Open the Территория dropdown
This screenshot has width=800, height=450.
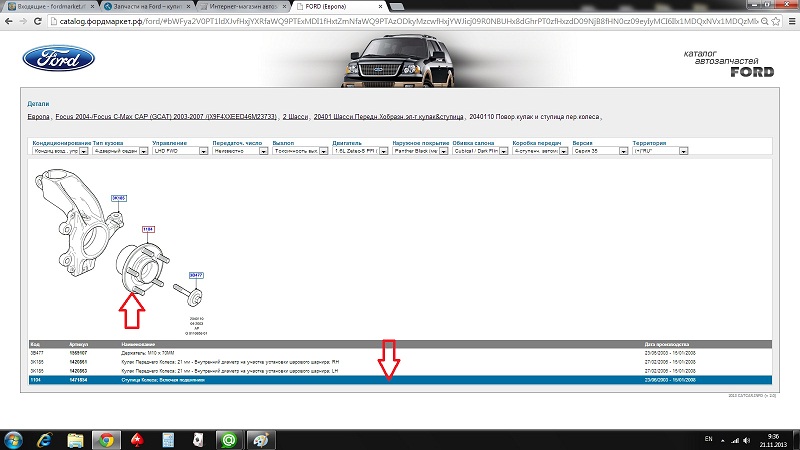click(x=661, y=151)
